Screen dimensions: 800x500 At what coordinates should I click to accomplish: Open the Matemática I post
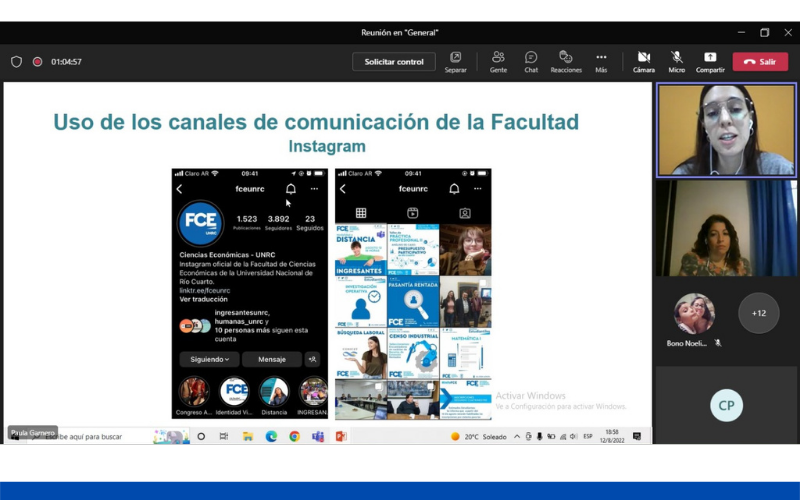click(465, 354)
